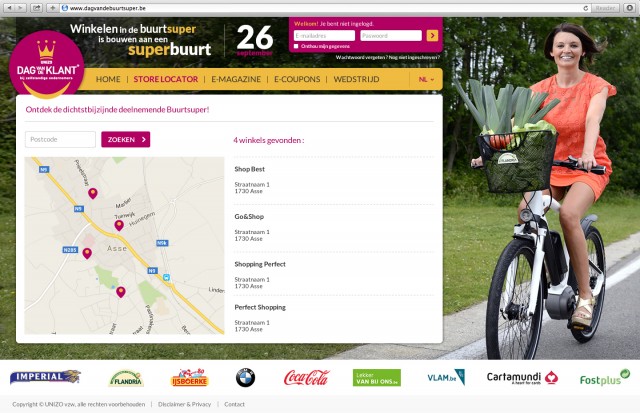Click the ZOEKEN search button
The height and width of the screenshot is (413, 640).
[x=126, y=140]
